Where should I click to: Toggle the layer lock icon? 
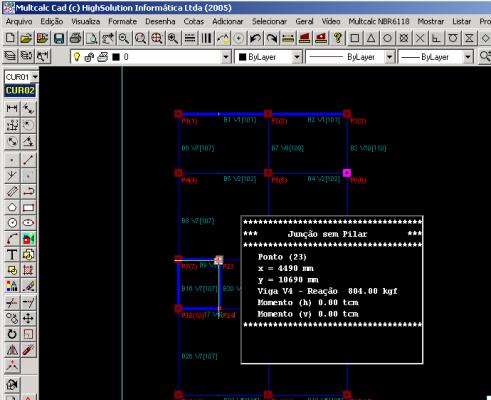(x=89, y=57)
